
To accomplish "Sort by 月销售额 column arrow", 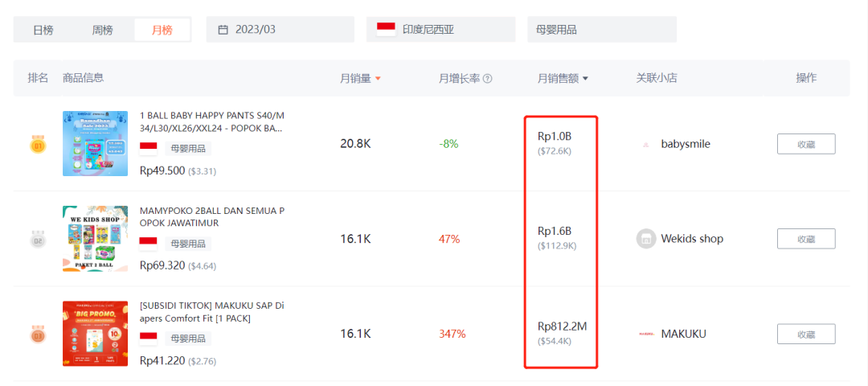I will tap(586, 79).
